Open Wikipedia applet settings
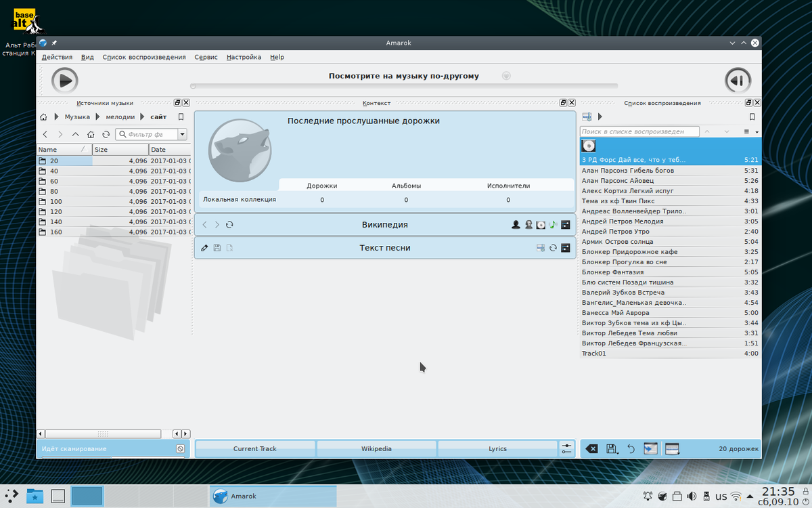Viewport: 812px width, 508px height. (566, 224)
